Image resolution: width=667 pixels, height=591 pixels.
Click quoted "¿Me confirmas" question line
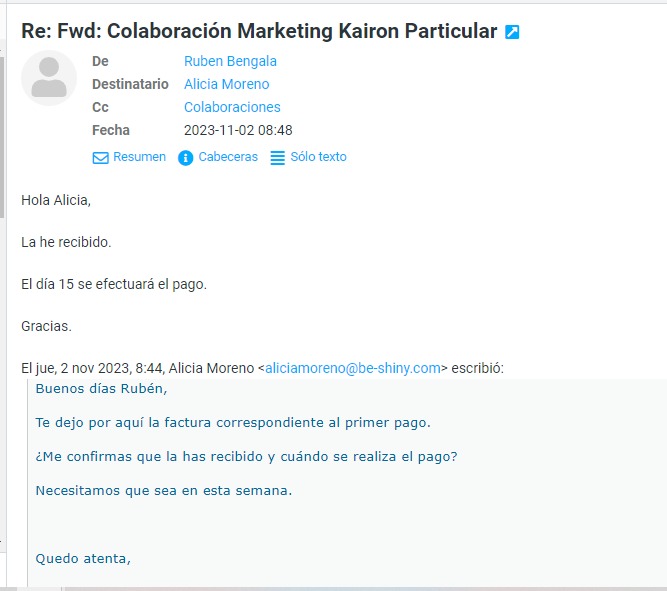247,456
